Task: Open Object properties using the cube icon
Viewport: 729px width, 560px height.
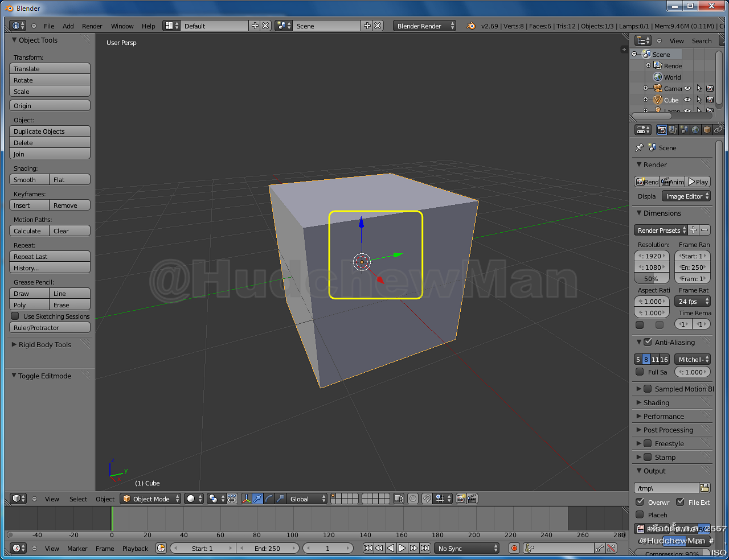Action: pyautogui.click(x=706, y=130)
